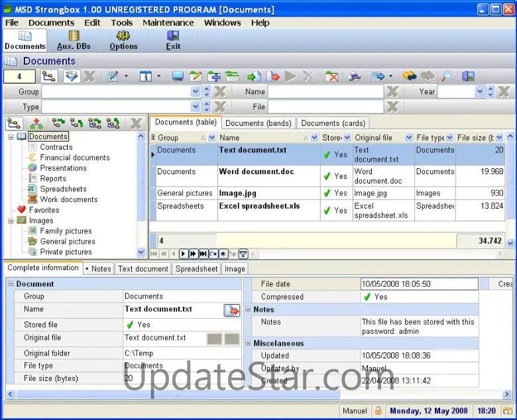The width and height of the screenshot is (517, 420).
Task: Switch to Documents (bands) tab
Action: (258, 123)
